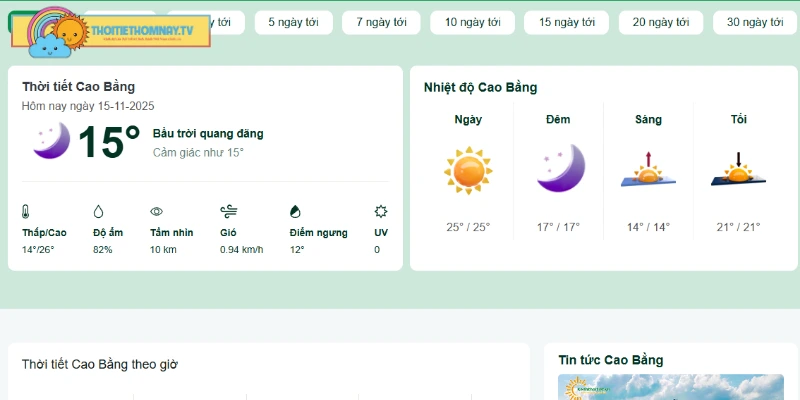
Task: Click the 'Điểm ngưng' label
Action: [318, 233]
